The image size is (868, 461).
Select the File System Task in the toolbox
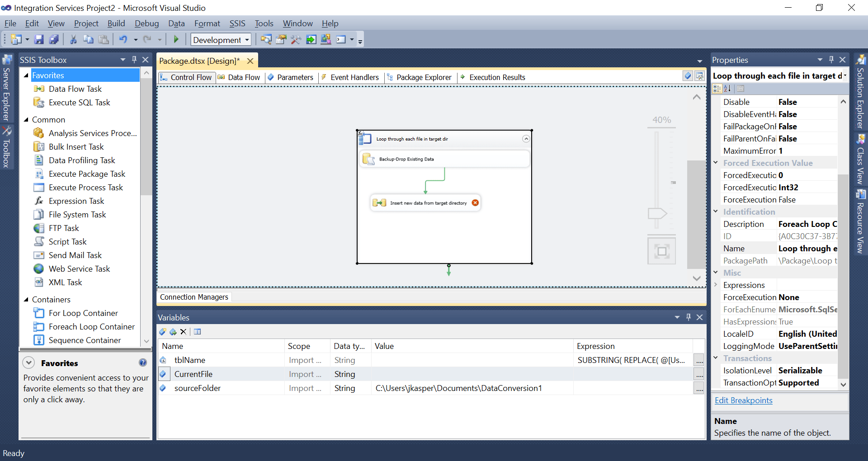coord(77,215)
